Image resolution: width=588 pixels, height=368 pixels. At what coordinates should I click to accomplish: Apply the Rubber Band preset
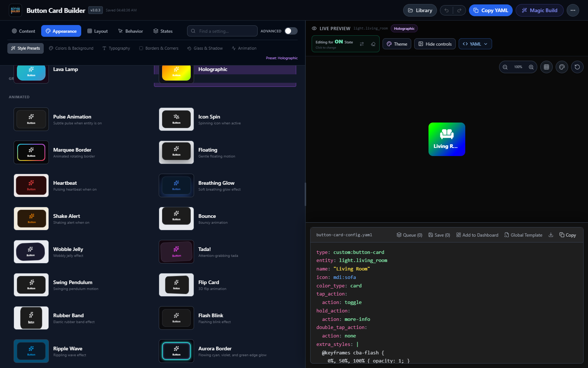[80, 318]
